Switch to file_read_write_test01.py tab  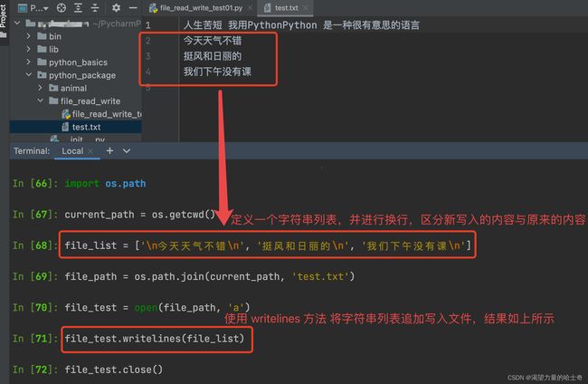[201, 8]
